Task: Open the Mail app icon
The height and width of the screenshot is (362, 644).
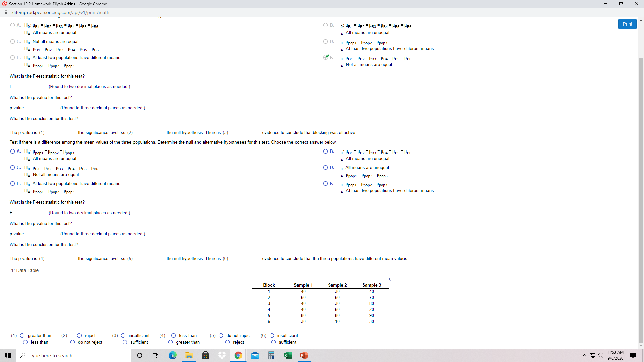Action: pyautogui.click(x=255, y=355)
